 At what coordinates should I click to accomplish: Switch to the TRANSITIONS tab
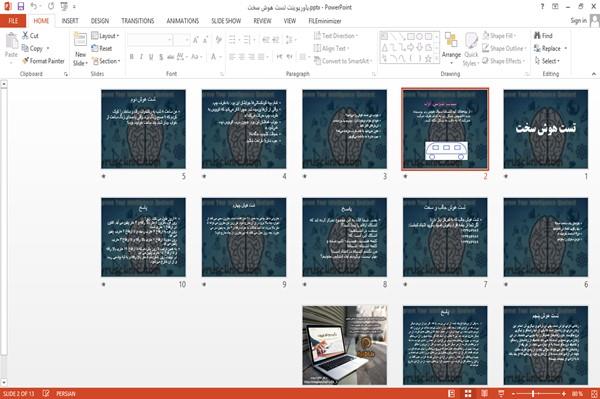(138, 21)
